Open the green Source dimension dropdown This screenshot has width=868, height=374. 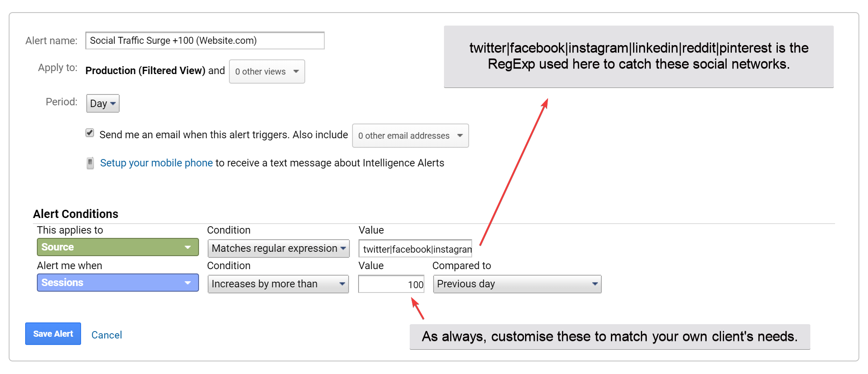(118, 247)
